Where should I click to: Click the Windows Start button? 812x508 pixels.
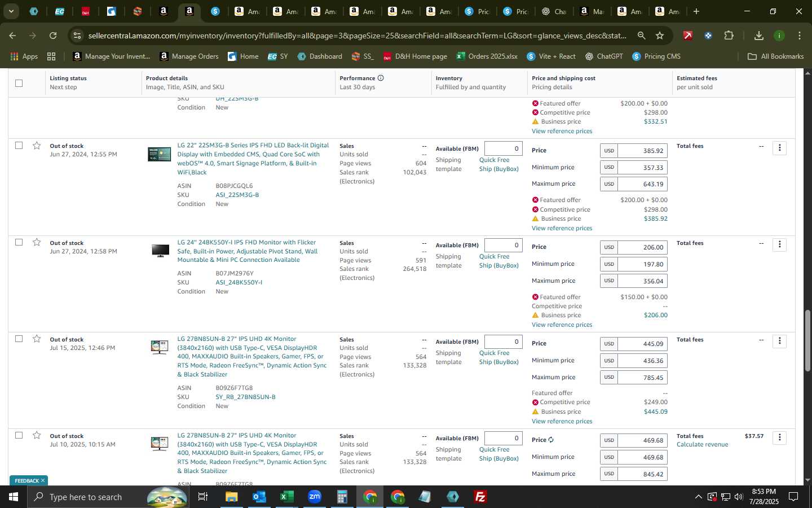(x=13, y=497)
